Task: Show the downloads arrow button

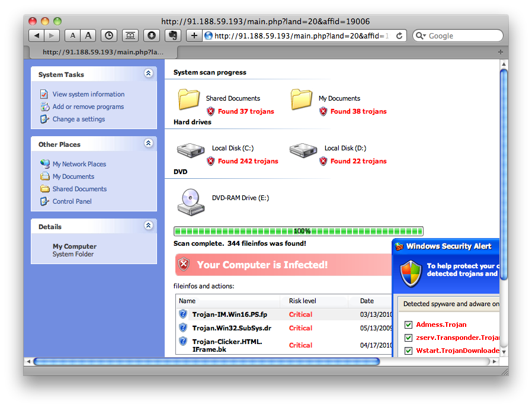Action: [x=151, y=36]
